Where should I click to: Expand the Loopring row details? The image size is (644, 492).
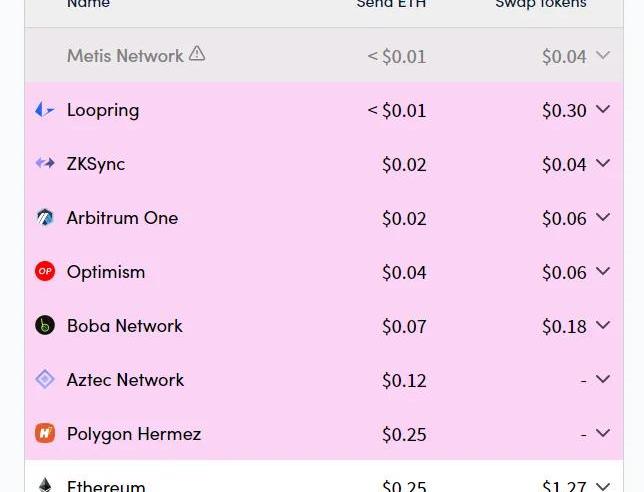click(x=602, y=110)
